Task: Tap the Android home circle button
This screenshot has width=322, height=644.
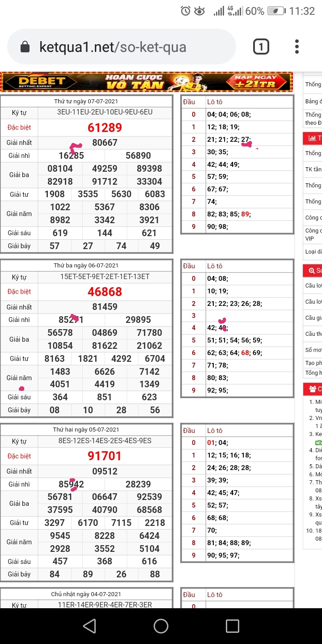Action: coord(161,626)
